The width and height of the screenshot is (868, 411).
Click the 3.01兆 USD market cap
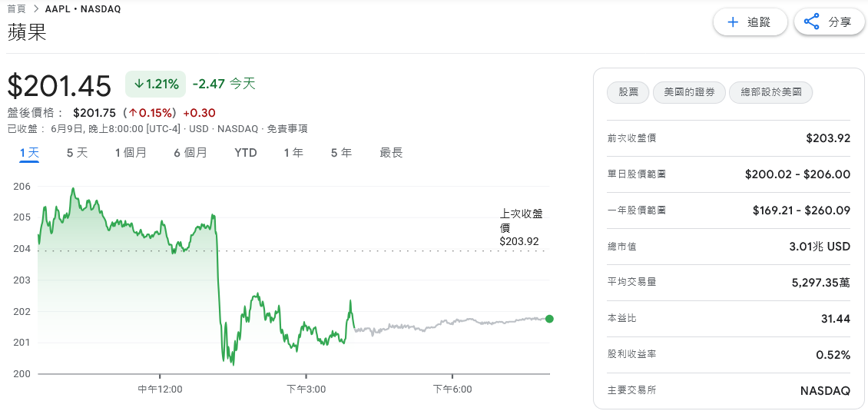coord(820,247)
